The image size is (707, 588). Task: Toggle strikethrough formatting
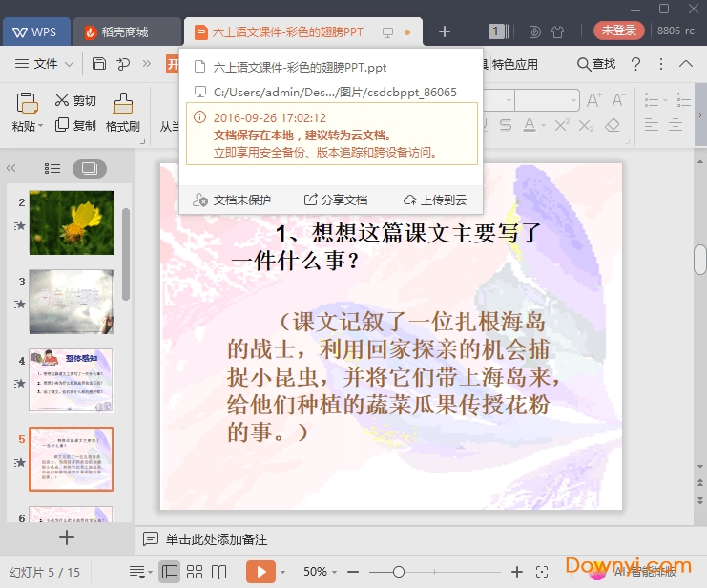click(x=506, y=125)
